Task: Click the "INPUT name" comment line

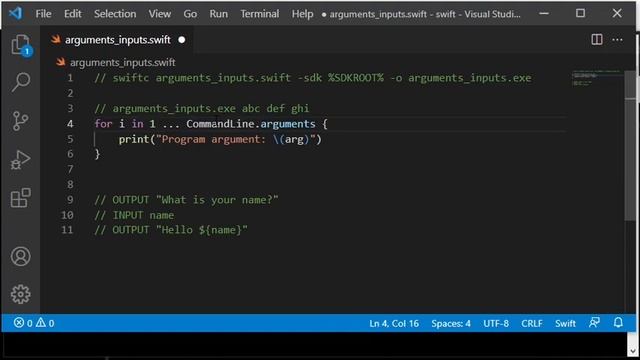Action: point(134,215)
